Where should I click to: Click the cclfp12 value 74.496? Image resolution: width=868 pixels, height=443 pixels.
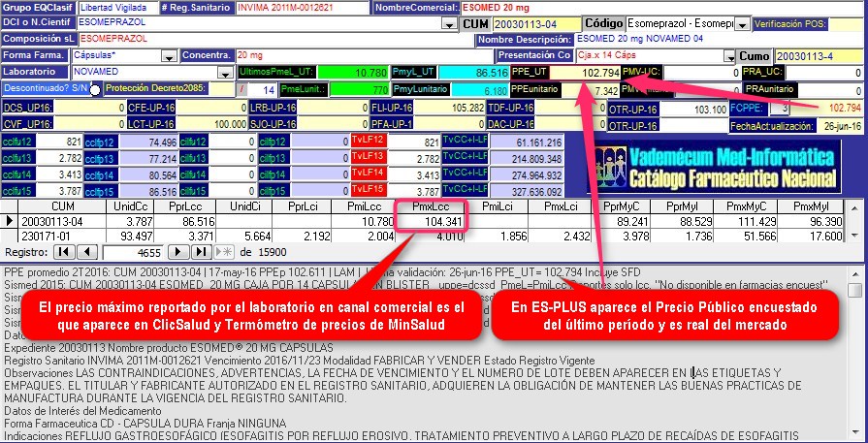[x=149, y=142]
